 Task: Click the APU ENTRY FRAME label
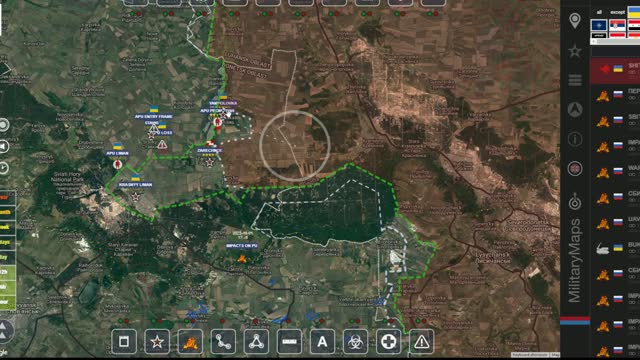click(153, 116)
